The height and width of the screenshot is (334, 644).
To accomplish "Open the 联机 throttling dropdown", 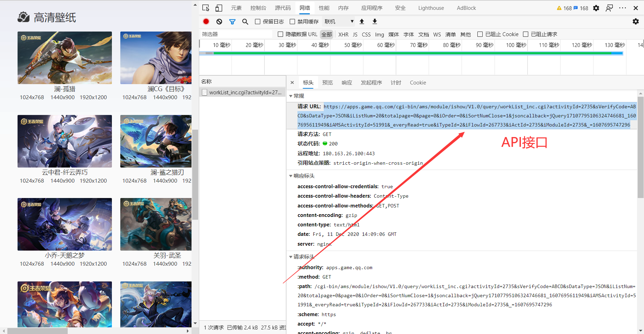I will [x=339, y=21].
